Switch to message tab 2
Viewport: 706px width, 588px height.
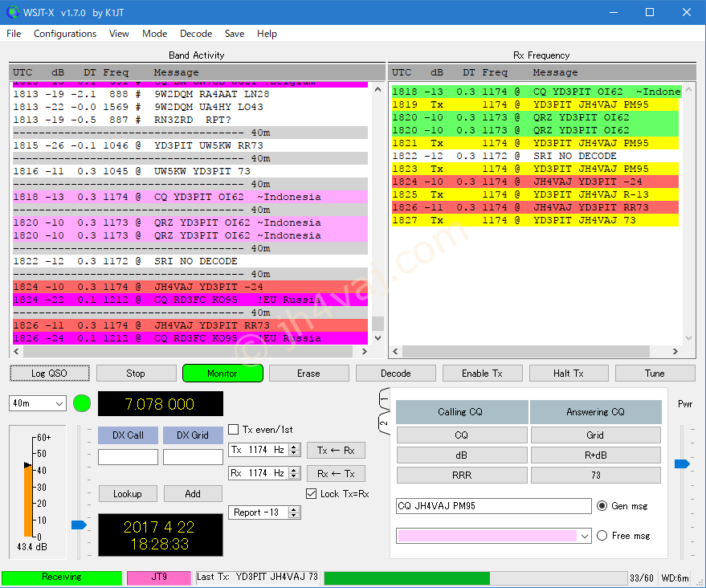384,423
